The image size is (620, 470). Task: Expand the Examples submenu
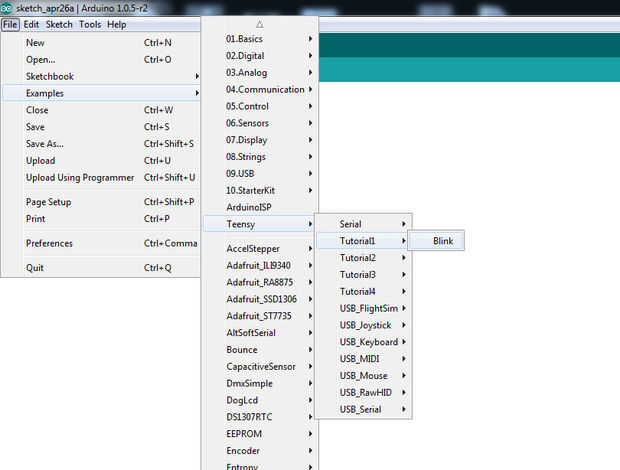tap(101, 93)
